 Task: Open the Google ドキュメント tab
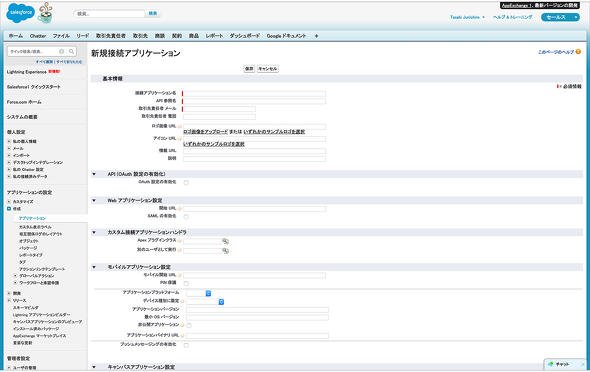coord(286,36)
